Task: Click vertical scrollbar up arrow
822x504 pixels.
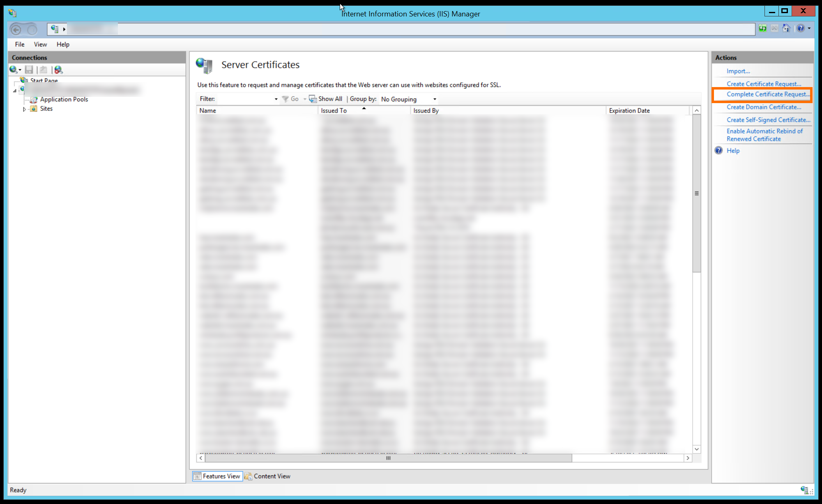Action: [697, 110]
